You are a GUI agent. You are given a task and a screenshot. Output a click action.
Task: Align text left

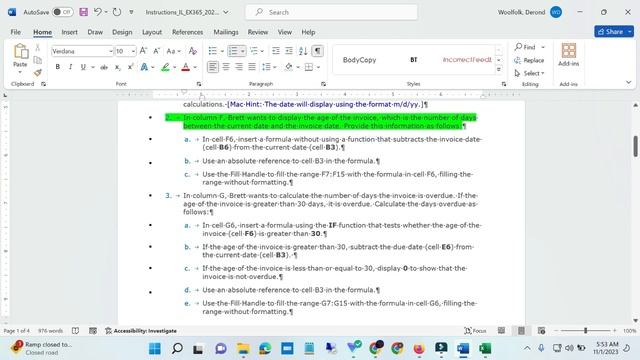(213, 67)
